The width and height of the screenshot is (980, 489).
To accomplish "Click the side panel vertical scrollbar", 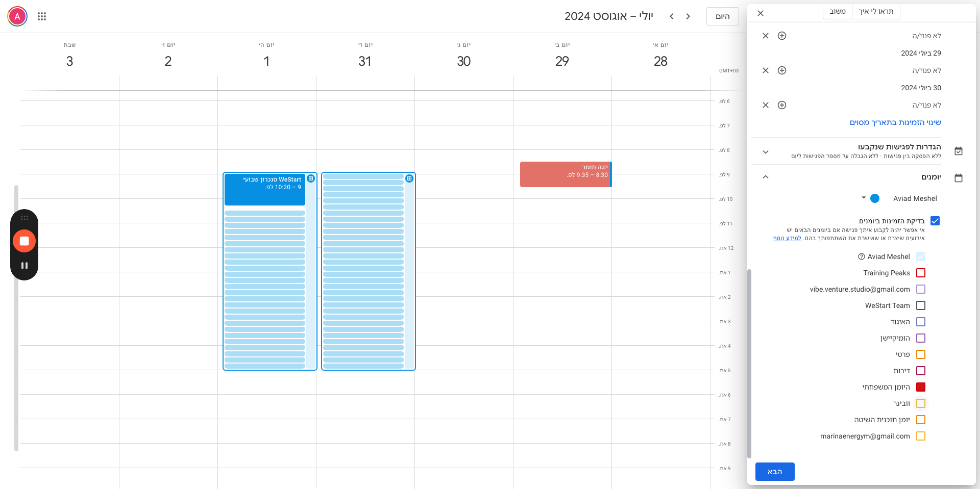I will [749, 363].
